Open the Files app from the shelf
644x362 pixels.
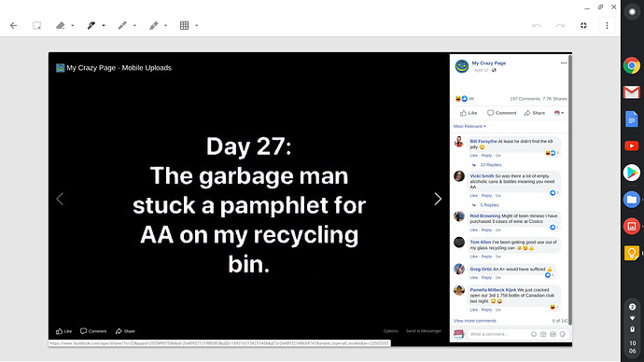coord(632,200)
